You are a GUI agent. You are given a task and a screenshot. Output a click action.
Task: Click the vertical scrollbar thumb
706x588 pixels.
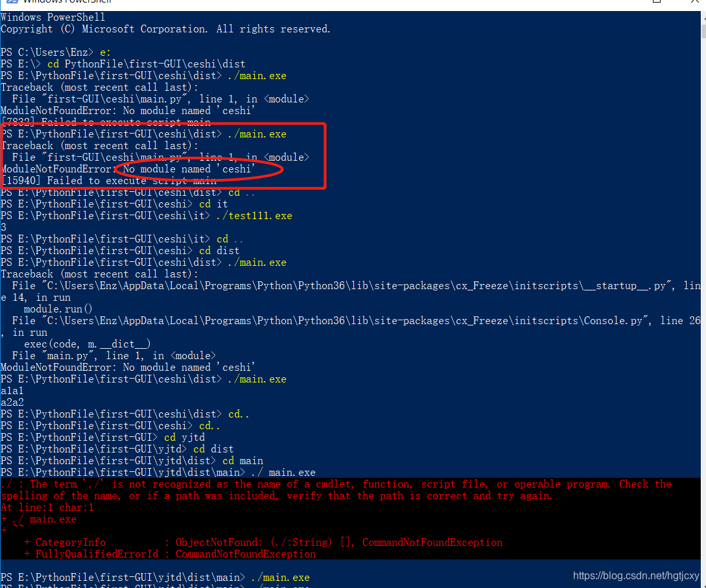click(703, 32)
